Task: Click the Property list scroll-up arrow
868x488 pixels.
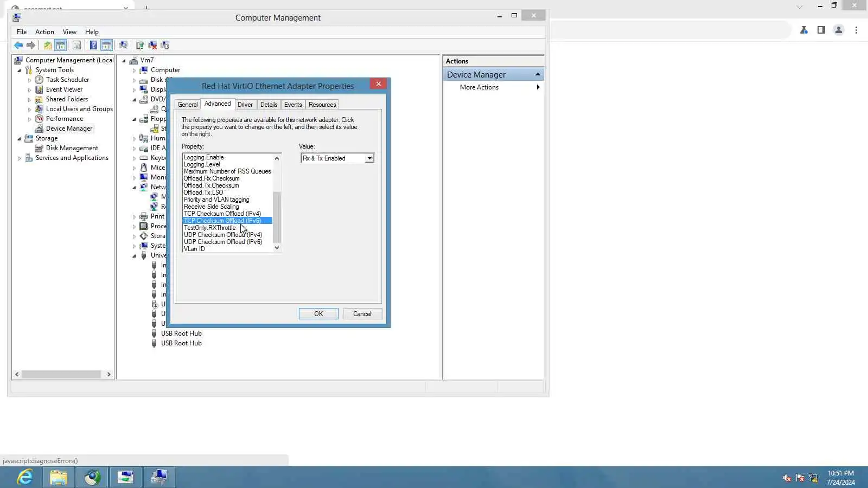Action: [277, 158]
